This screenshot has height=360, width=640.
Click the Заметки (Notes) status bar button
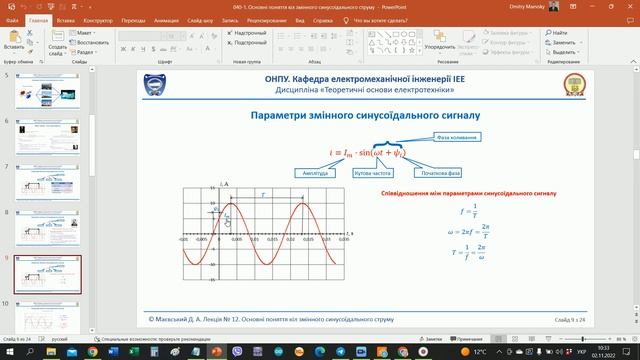pyautogui.click(x=431, y=339)
